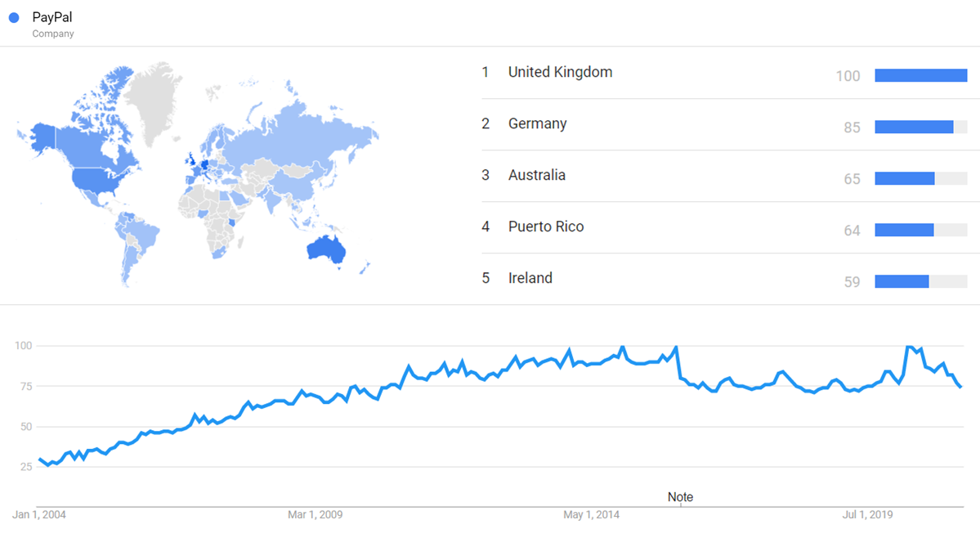Click the Jan 1, 2004 axis label
The width and height of the screenshot is (980, 538).
click(x=39, y=515)
